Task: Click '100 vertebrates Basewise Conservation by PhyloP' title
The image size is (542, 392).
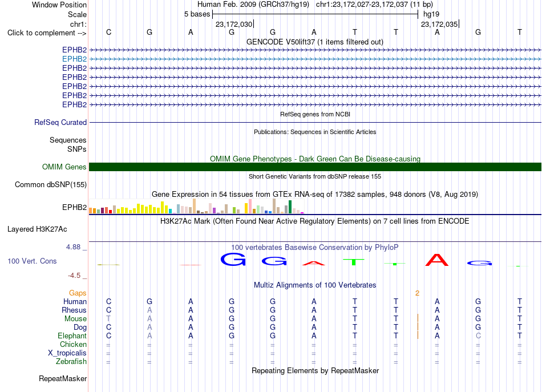Action: tap(315, 248)
